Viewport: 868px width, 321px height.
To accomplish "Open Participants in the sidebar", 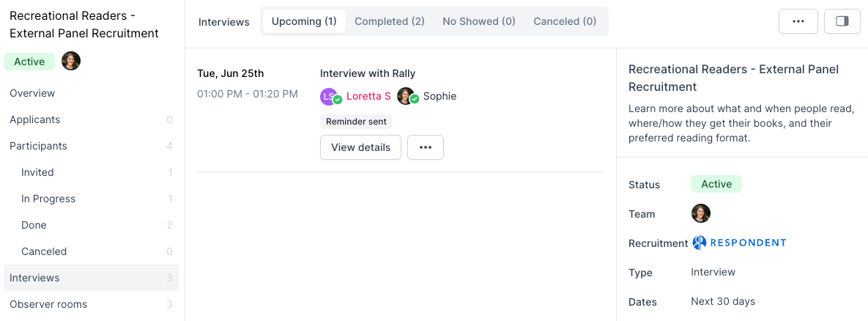I will pos(38,146).
